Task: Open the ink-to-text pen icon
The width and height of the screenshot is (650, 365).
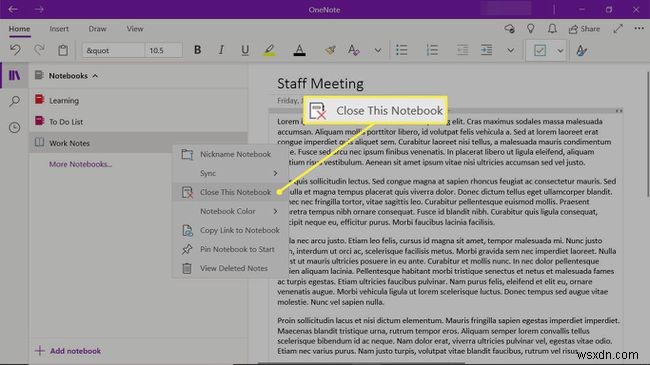Action: tap(581, 51)
